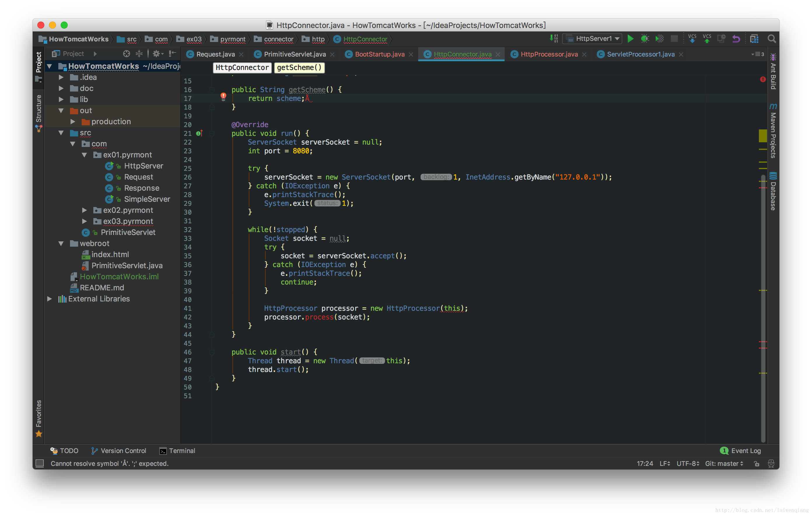812x516 pixels.
Task: Show local history icon in toolbar
Action: click(721, 39)
